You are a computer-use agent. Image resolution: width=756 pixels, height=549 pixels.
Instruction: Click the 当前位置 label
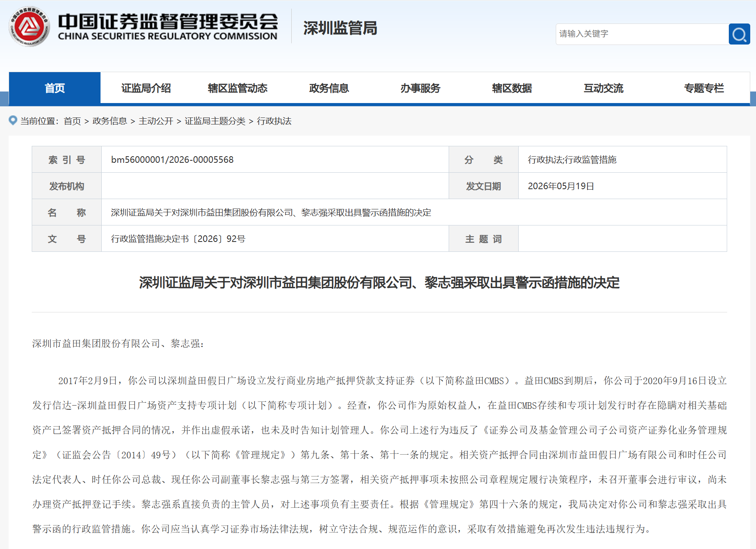coord(40,121)
